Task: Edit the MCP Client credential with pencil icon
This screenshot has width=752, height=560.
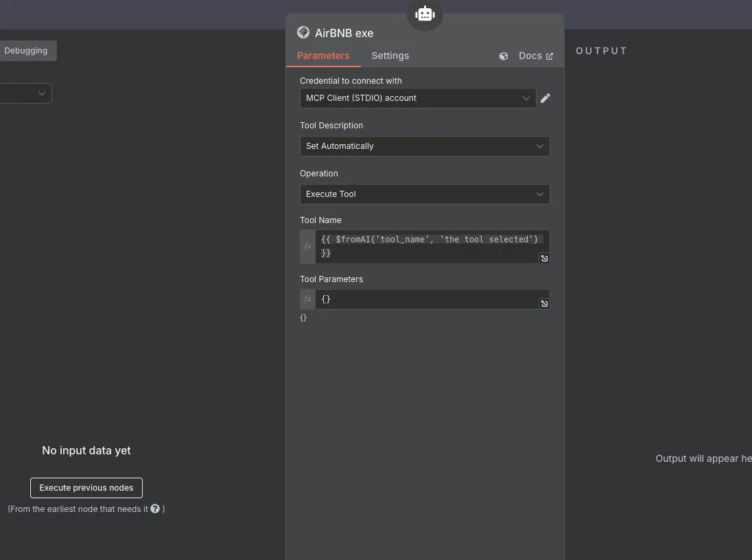Action: pyautogui.click(x=545, y=98)
